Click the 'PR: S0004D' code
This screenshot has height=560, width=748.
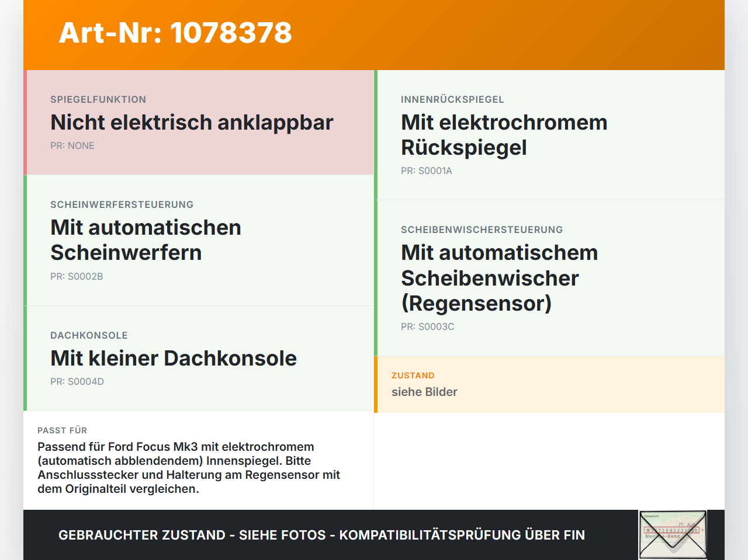pos(77,381)
